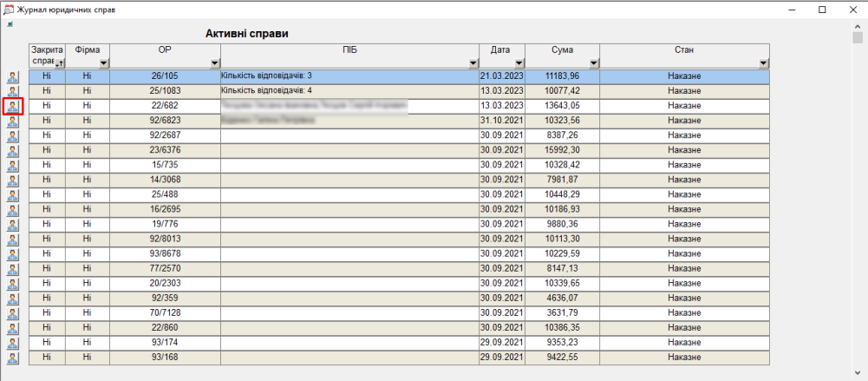The height and width of the screenshot is (381, 868).
Task: Open the person icon for case 26/105
Action: [x=13, y=77]
